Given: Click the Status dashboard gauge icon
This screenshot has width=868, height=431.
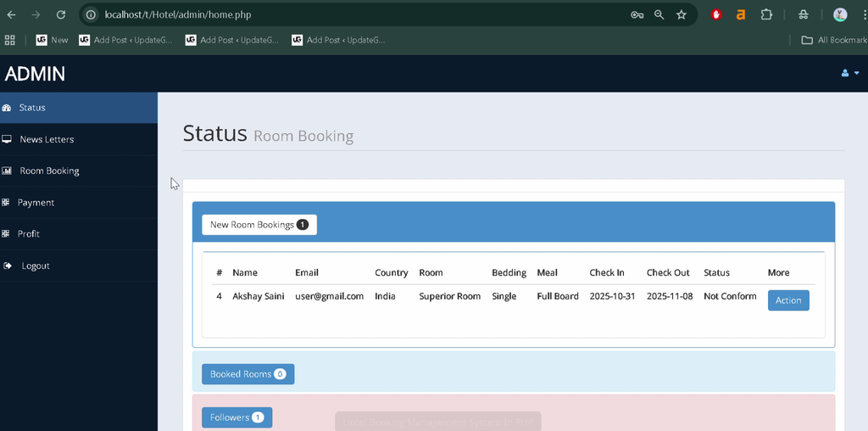Looking at the screenshot, I should click(x=7, y=108).
